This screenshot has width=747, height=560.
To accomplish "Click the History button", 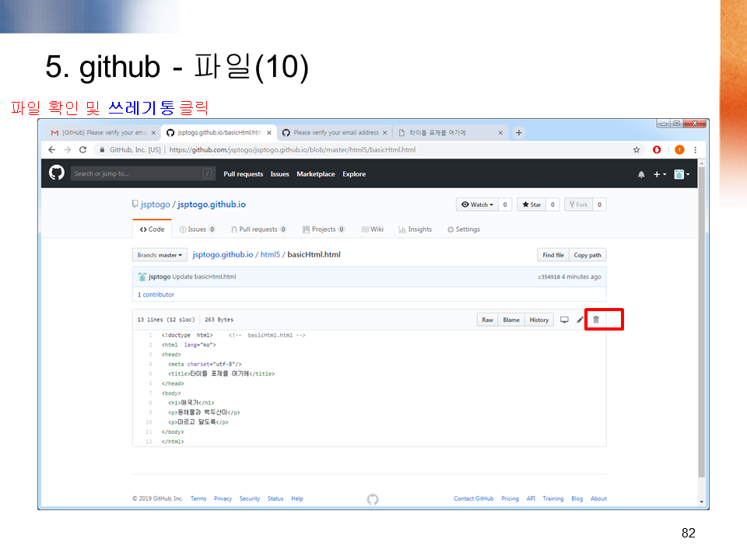I will (538, 320).
